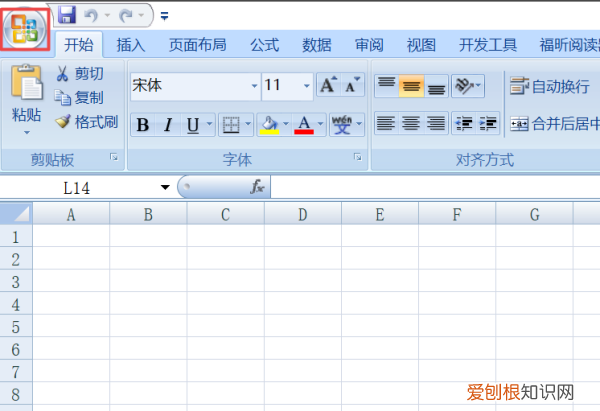Click into the formula bar
Screen dimensions: 600x411
(435, 188)
